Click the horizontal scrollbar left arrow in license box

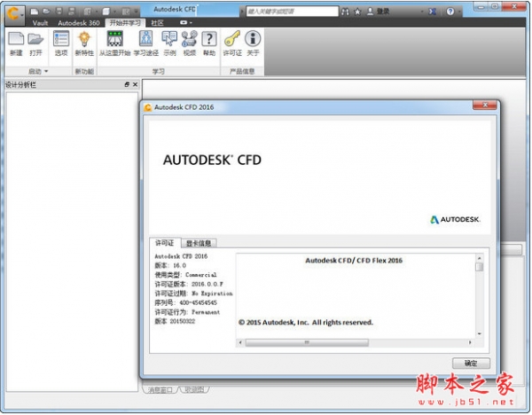tap(240, 342)
